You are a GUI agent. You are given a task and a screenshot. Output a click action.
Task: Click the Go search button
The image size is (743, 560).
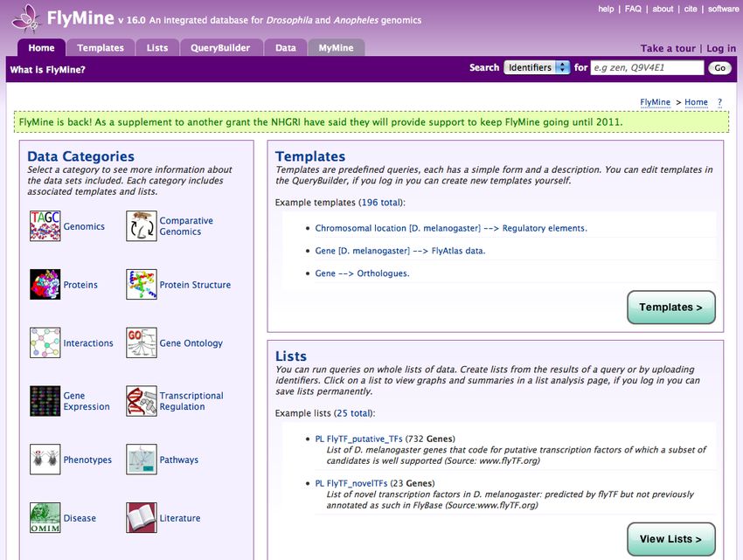coord(719,68)
